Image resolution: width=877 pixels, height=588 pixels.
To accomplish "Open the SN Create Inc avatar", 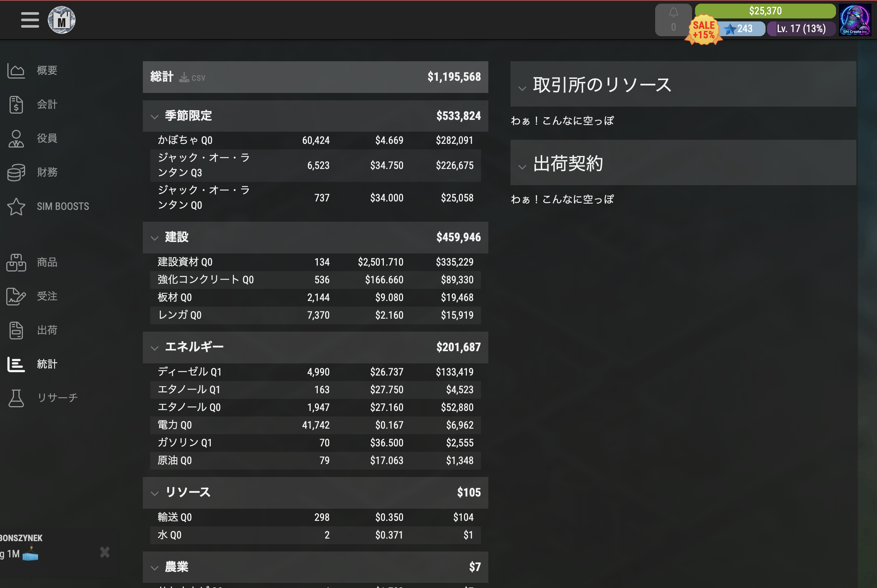I will click(855, 20).
